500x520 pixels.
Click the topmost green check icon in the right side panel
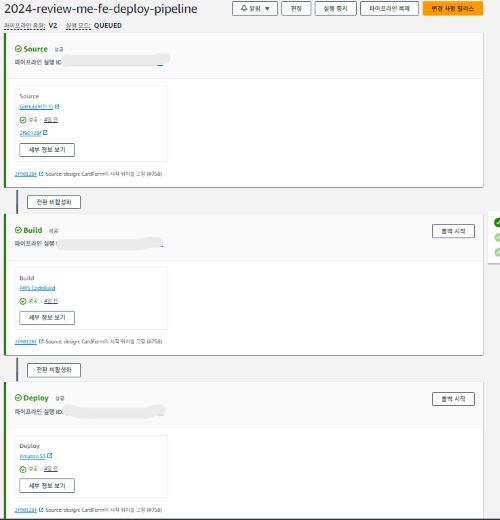[497, 222]
